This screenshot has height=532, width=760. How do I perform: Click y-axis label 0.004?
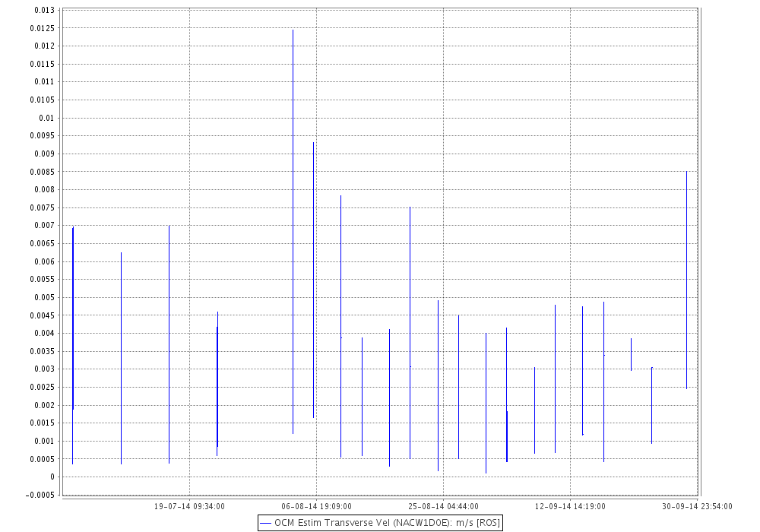44,334
